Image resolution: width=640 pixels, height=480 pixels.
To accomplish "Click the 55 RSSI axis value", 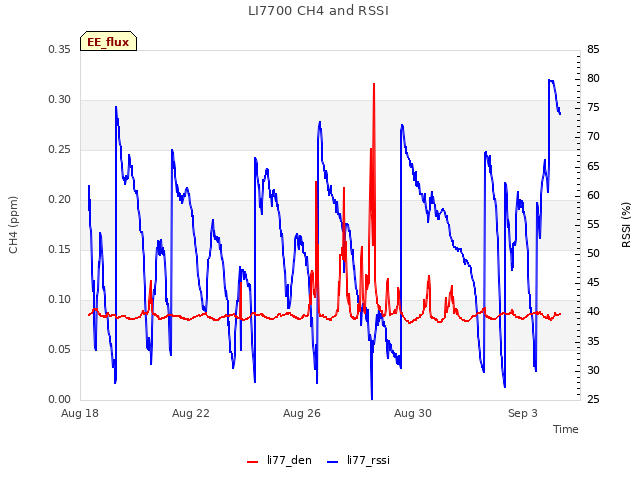I will click(x=593, y=224).
